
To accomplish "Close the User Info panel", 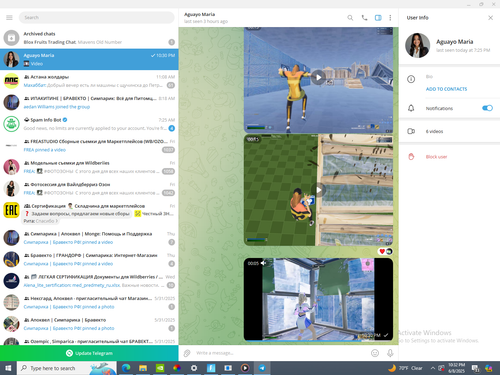I will point(490,18).
